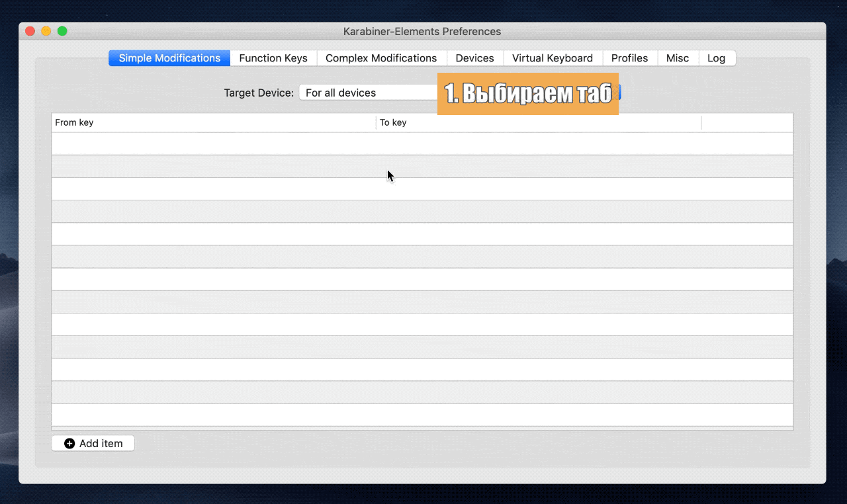The height and width of the screenshot is (504, 847).
Task: Click the From key column header
Action: pyautogui.click(x=214, y=122)
